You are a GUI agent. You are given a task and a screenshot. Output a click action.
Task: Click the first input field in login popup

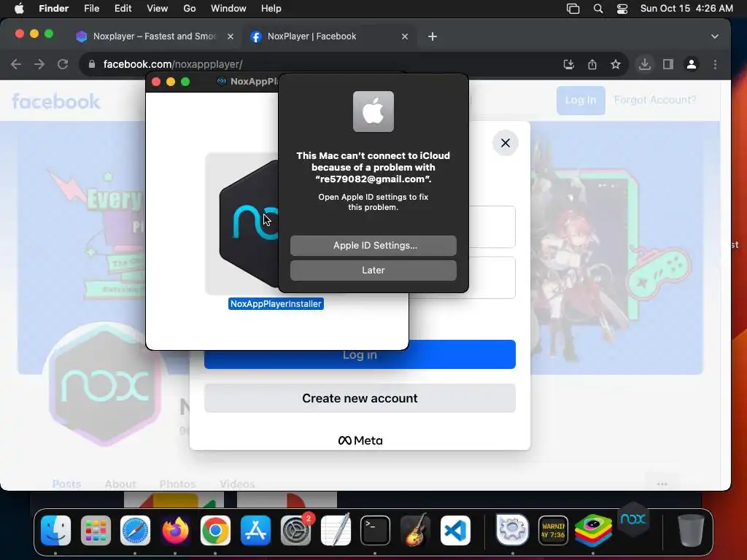click(x=492, y=227)
